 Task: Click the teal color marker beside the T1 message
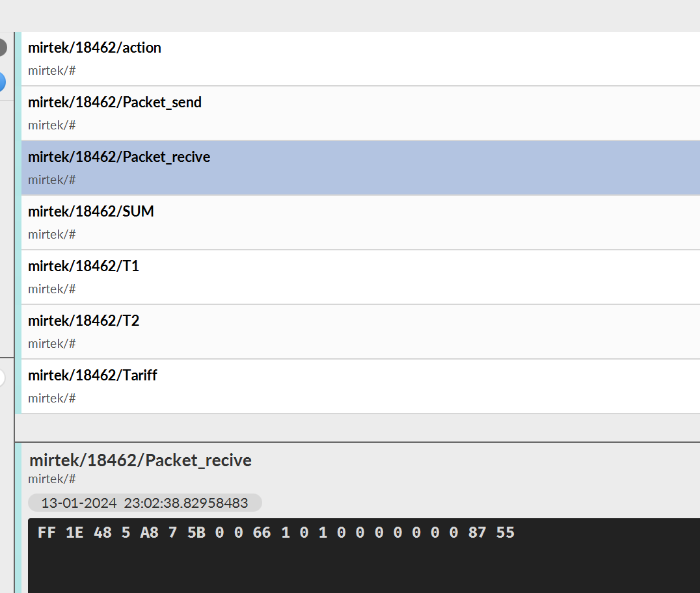[18, 276]
